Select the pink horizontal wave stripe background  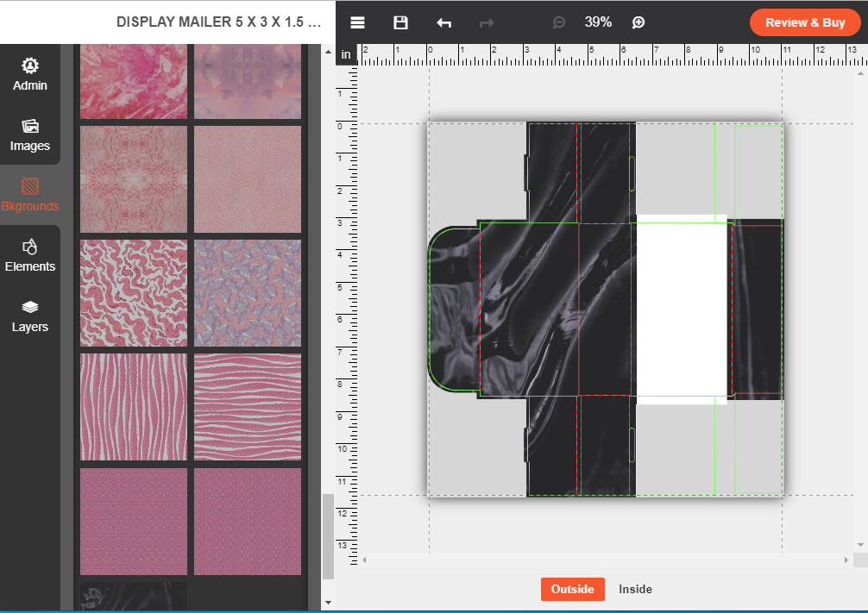click(248, 407)
